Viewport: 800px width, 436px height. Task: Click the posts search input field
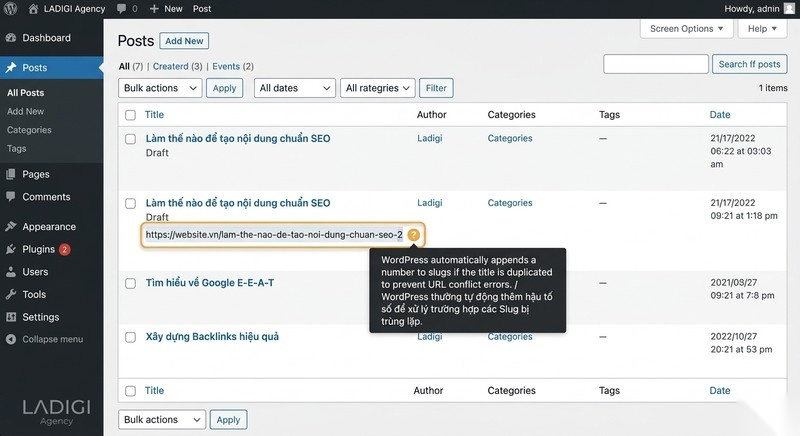tap(656, 64)
